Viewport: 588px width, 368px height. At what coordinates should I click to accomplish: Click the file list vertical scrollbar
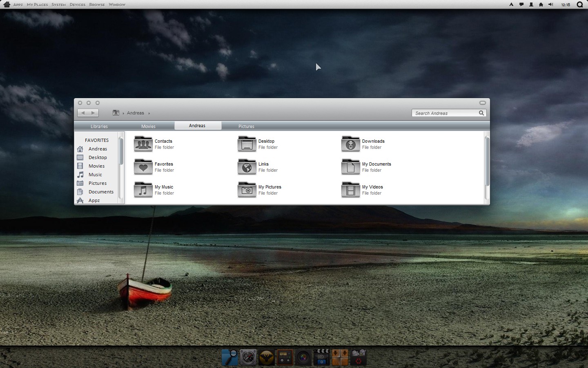pyautogui.click(x=487, y=162)
